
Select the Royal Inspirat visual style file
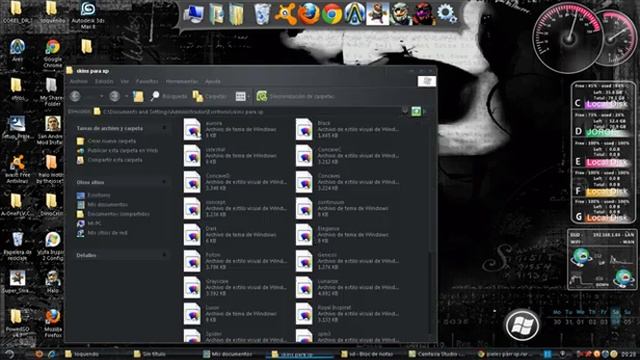[x=347, y=313]
